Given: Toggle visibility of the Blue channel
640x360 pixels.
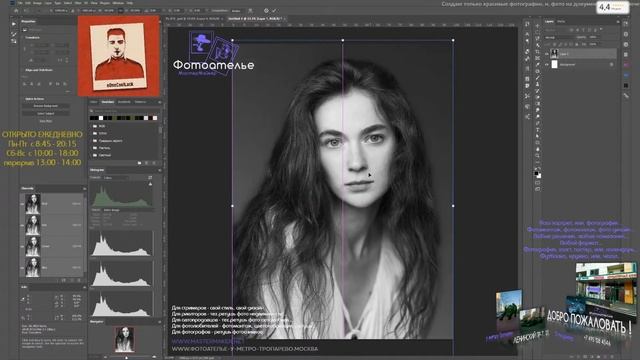Looking at the screenshot, I should point(22,267).
